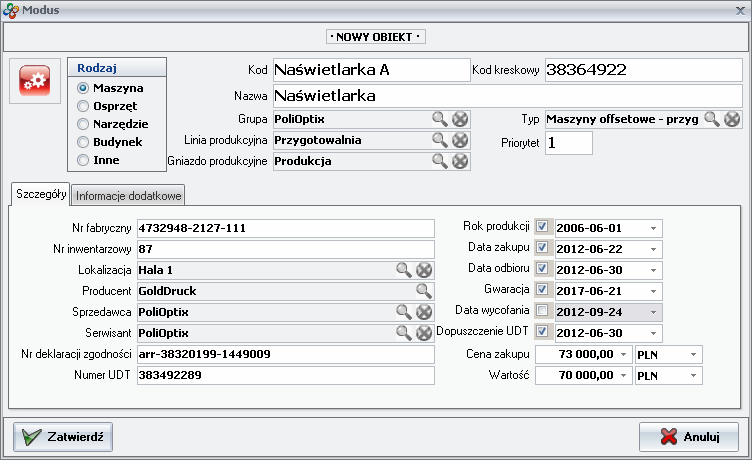Viewport: 752px width, 460px height.
Task: Open search lookup for Sprzedawca
Action: (x=404, y=312)
